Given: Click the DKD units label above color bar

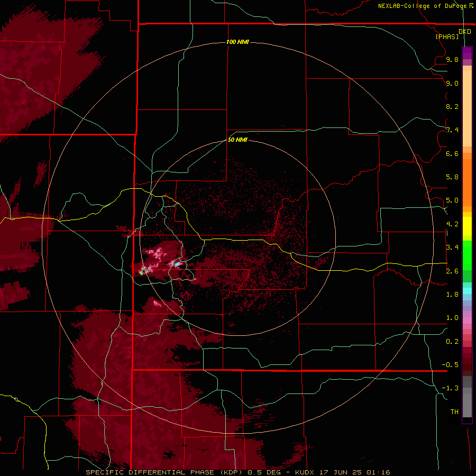Looking at the screenshot, I should [x=465, y=31].
